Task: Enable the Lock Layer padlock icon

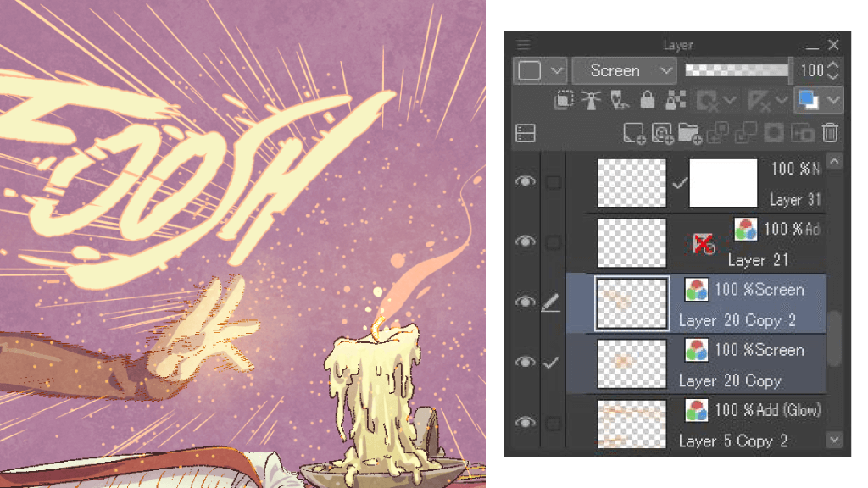Action: point(648,101)
